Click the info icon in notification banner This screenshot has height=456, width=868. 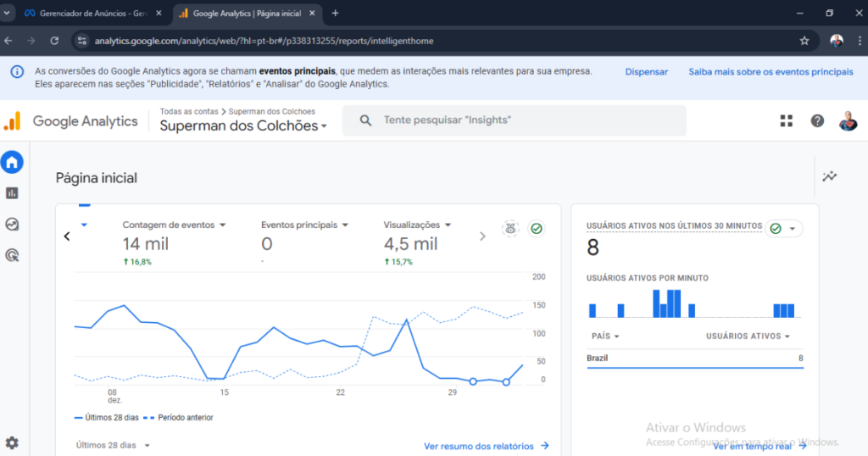click(x=17, y=71)
